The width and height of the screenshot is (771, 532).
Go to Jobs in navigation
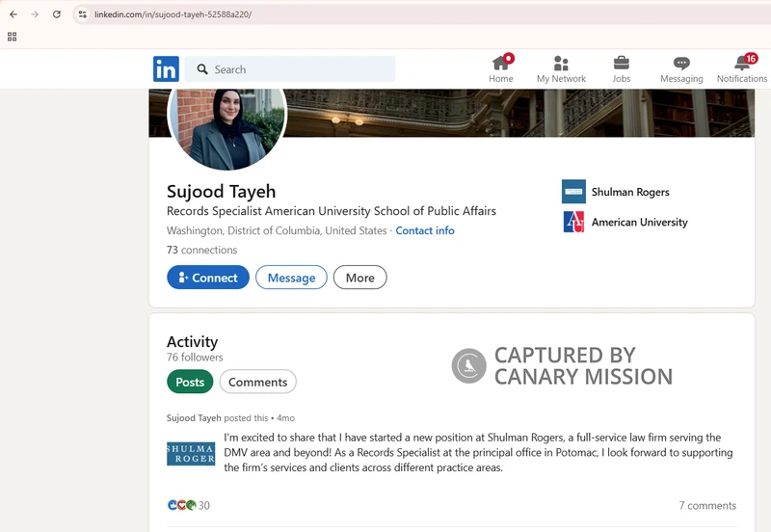point(621,68)
